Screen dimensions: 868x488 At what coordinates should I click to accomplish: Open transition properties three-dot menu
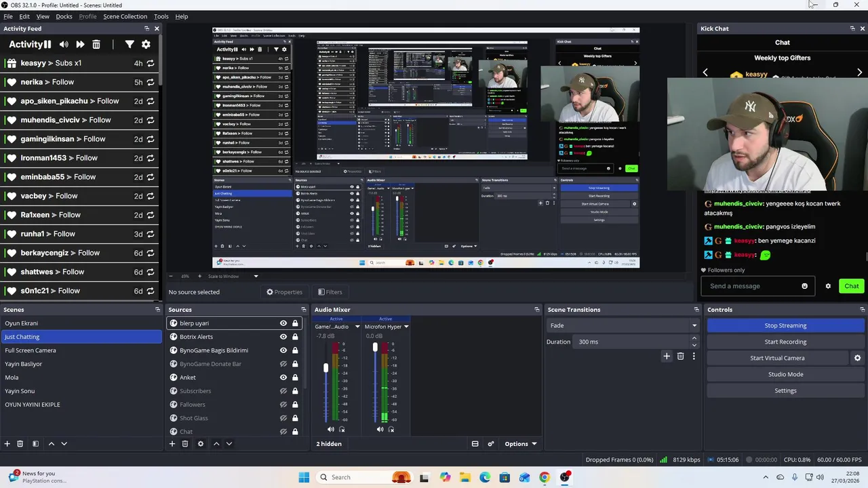point(694,356)
